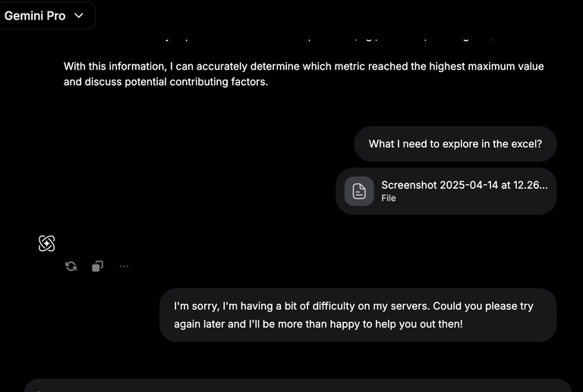Click the document icon in the attachment
Screen dimensions: 583x392
[359, 191]
